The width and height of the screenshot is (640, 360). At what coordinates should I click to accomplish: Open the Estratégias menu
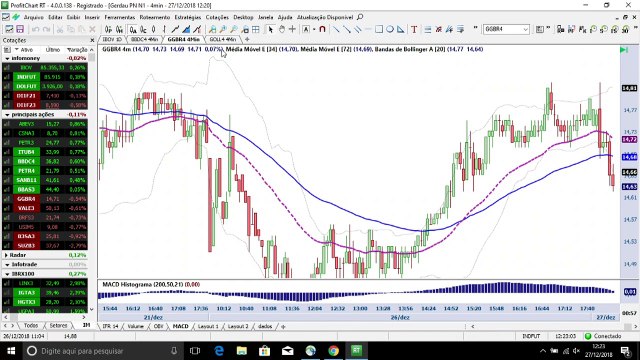pyautogui.click(x=188, y=17)
